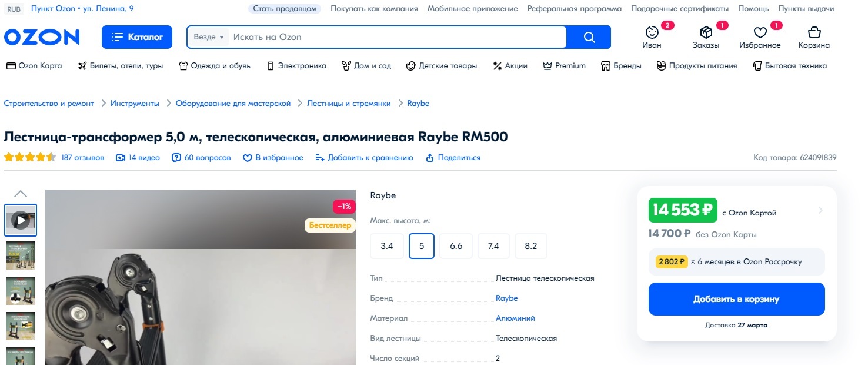This screenshot has height=365, width=868.
Task: Click В избранное heart under title
Action: point(273,158)
